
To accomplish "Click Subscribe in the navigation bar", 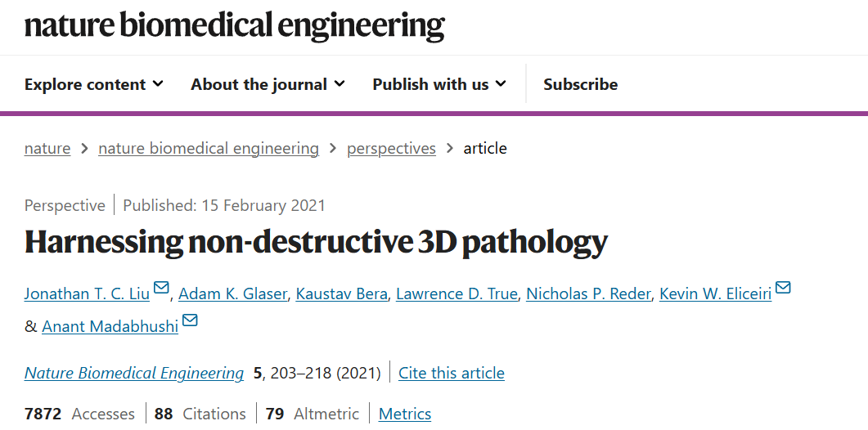I will click(x=580, y=84).
